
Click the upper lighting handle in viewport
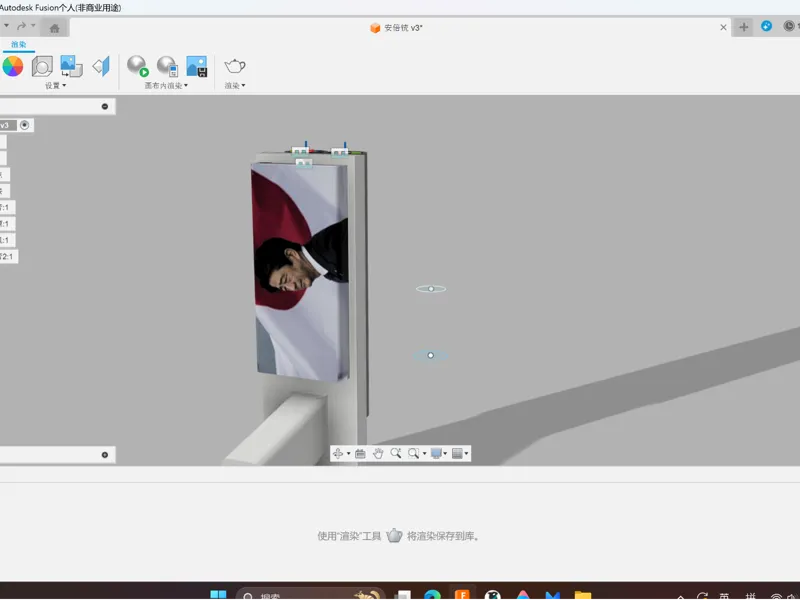(x=431, y=289)
